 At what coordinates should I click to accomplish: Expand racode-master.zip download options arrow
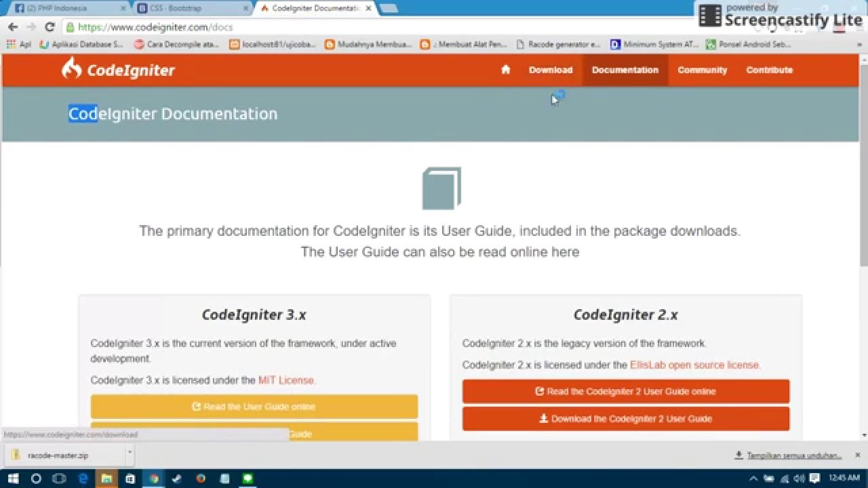(129, 453)
